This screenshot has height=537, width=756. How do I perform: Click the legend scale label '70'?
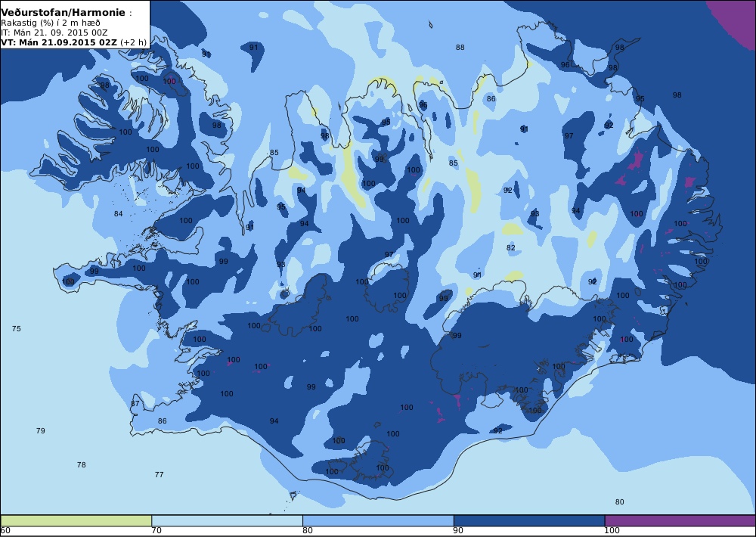coord(156,531)
